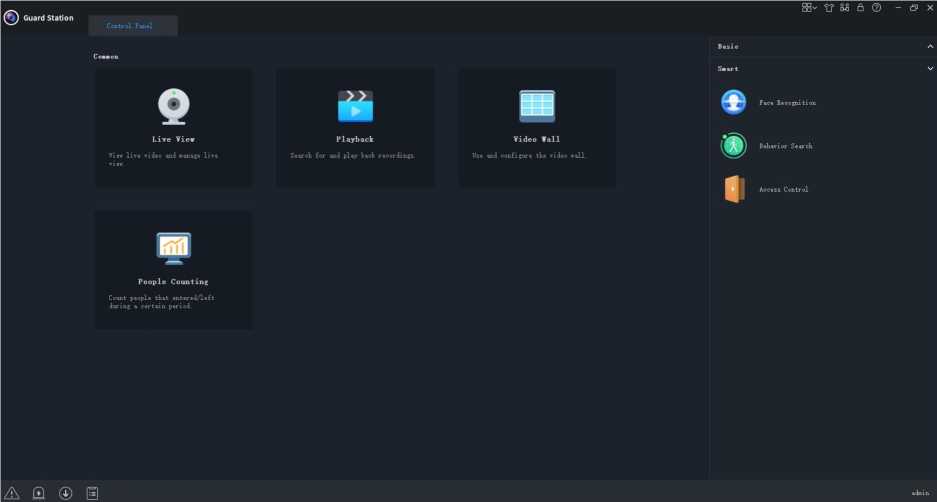
Task: Open the People Counting chart icon
Action: click(173, 248)
